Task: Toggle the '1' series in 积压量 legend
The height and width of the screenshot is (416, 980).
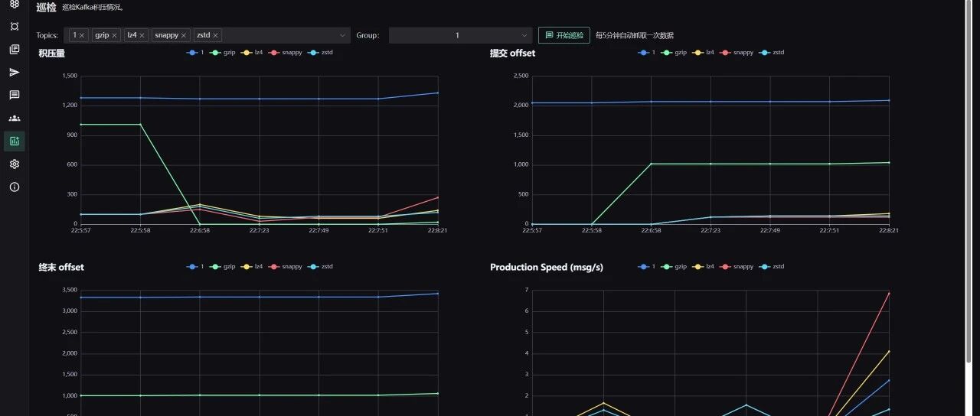Action: point(195,53)
